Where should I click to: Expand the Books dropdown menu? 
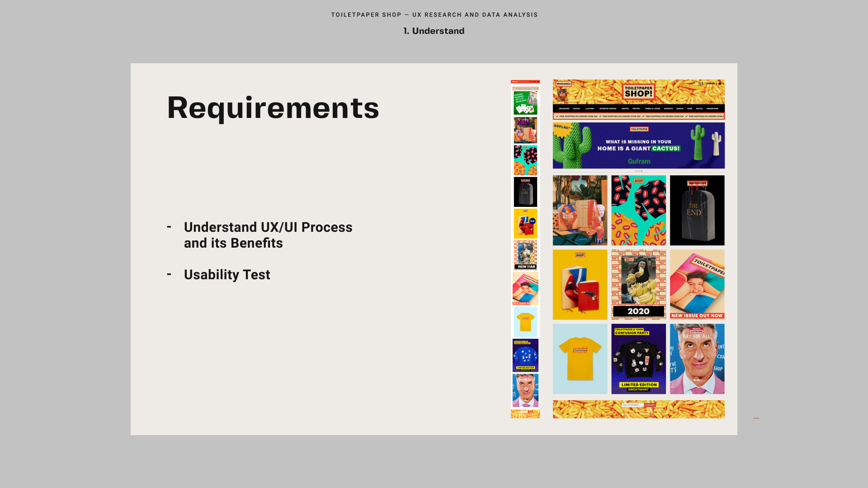click(577, 108)
